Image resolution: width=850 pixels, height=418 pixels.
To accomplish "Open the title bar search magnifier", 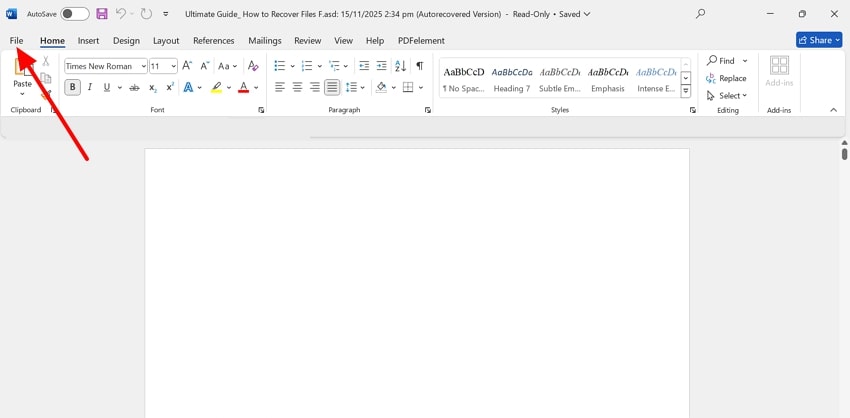I will coord(700,14).
